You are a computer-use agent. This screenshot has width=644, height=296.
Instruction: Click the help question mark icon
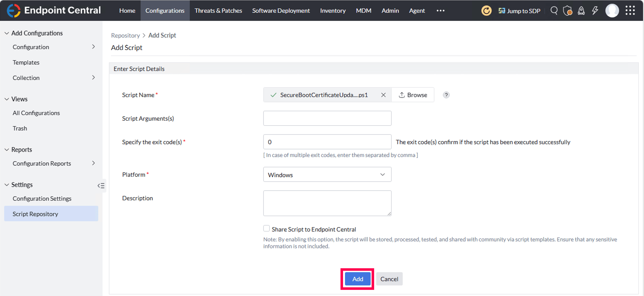click(x=446, y=95)
